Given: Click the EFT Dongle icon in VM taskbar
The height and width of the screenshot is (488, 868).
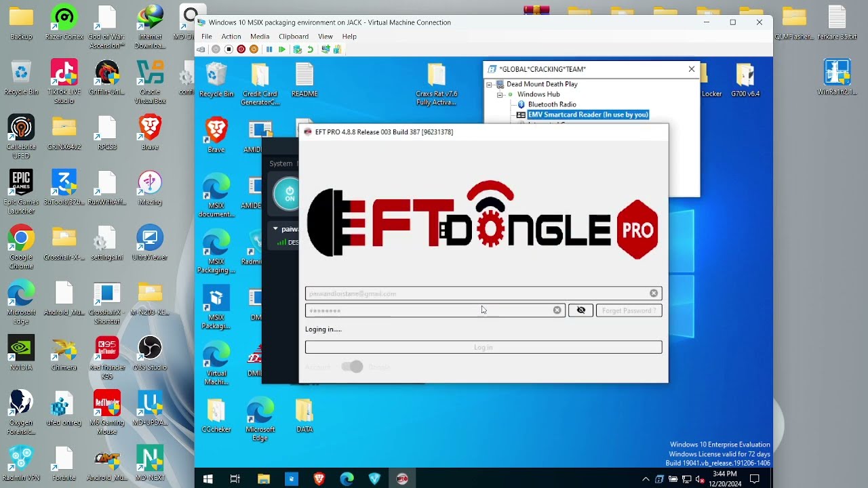Looking at the screenshot, I should (402, 479).
